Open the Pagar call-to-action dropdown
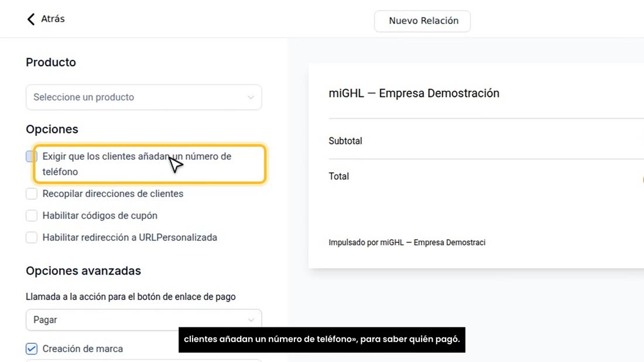 point(144,320)
